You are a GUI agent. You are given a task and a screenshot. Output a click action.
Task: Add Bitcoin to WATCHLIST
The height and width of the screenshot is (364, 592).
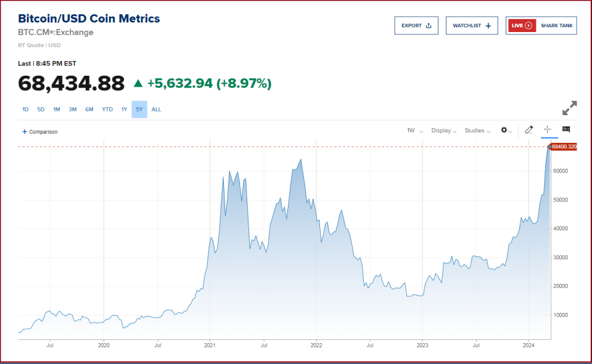coord(472,26)
